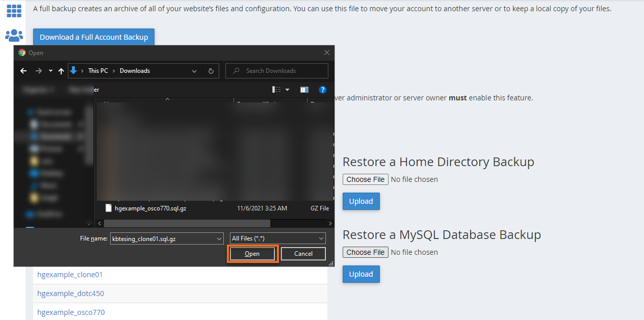Viewport: 644px width, 320px height.
Task: Click This PC in the breadcrumb path
Action: pos(97,70)
